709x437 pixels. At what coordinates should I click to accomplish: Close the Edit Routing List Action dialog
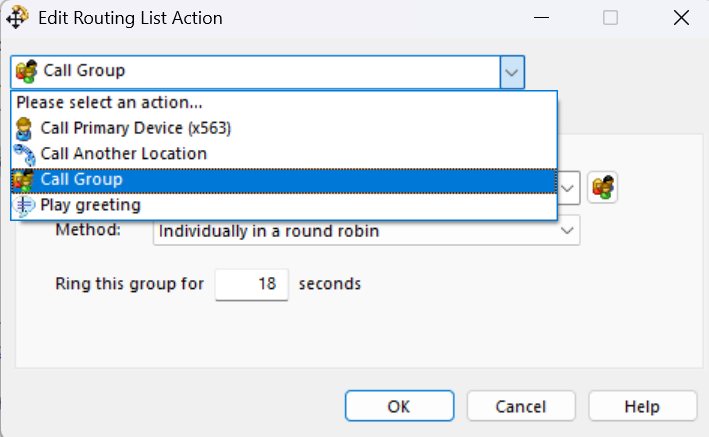681,18
